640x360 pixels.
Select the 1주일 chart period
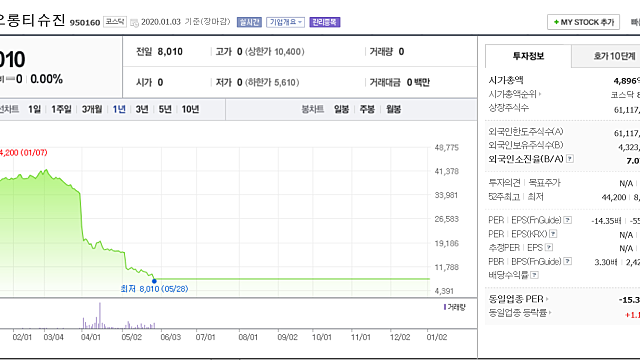point(61,109)
